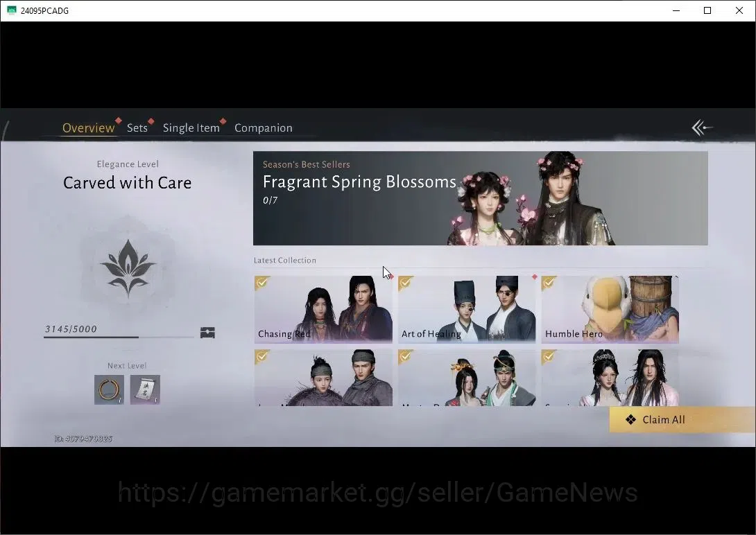Switch to the Sets tab
Screen dimensions: 756x535
137,128
